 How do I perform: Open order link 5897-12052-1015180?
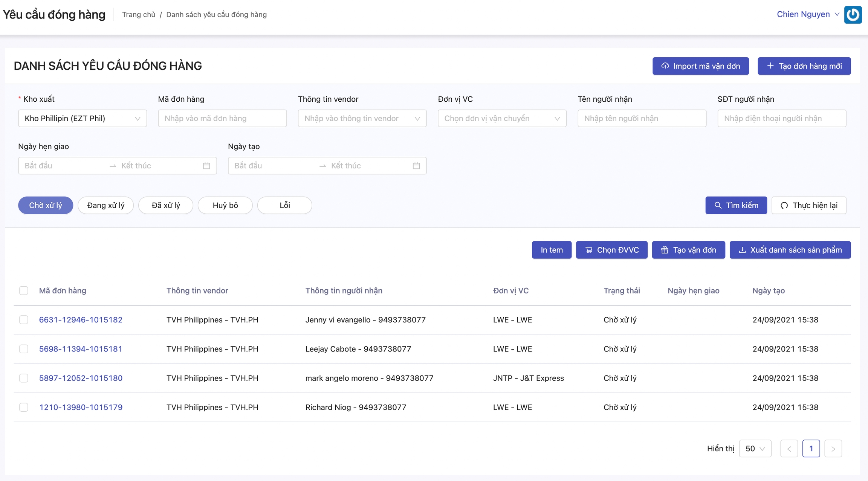81,378
